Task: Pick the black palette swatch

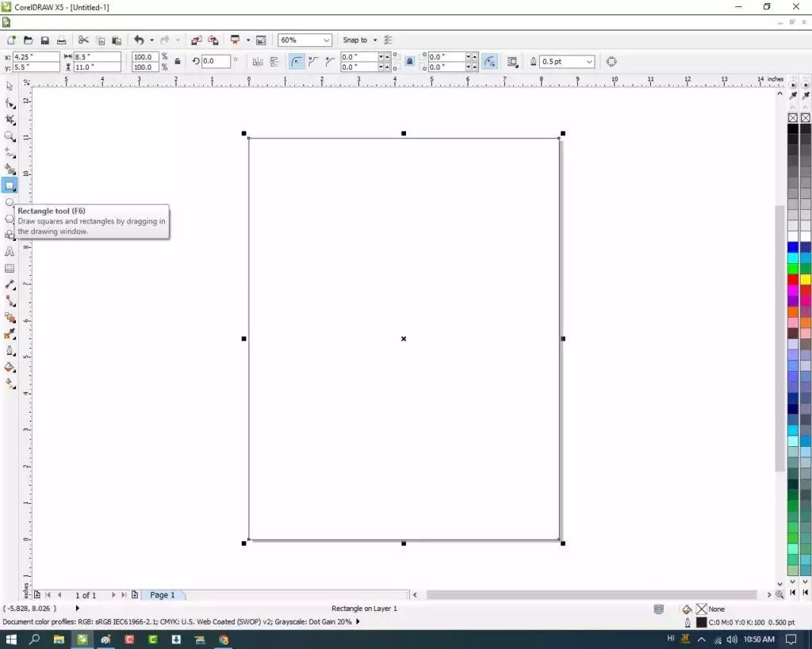Action: 792,128
